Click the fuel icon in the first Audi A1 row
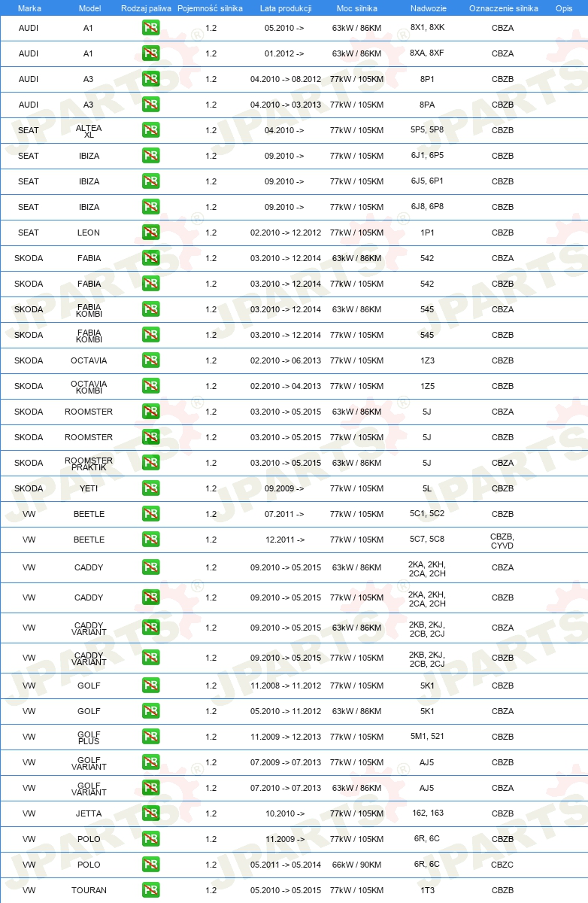 [x=150, y=28]
